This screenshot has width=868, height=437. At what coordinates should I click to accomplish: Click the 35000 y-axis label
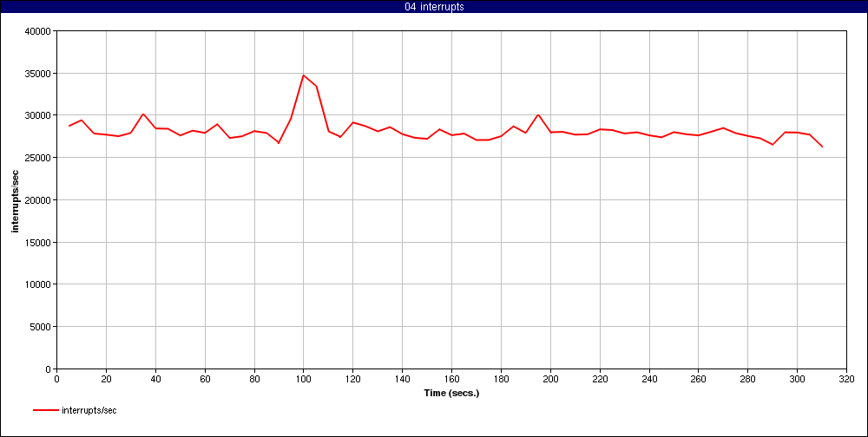[38, 74]
